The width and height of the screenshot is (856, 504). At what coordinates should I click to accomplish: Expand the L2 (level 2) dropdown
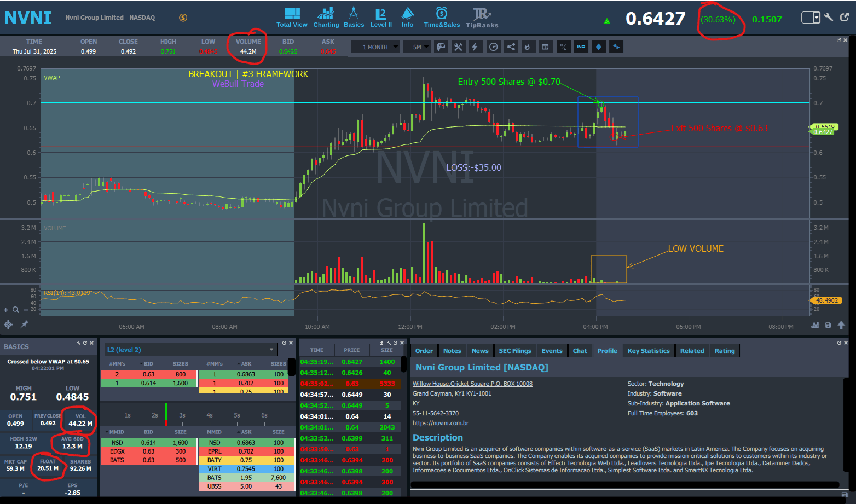coord(192,350)
